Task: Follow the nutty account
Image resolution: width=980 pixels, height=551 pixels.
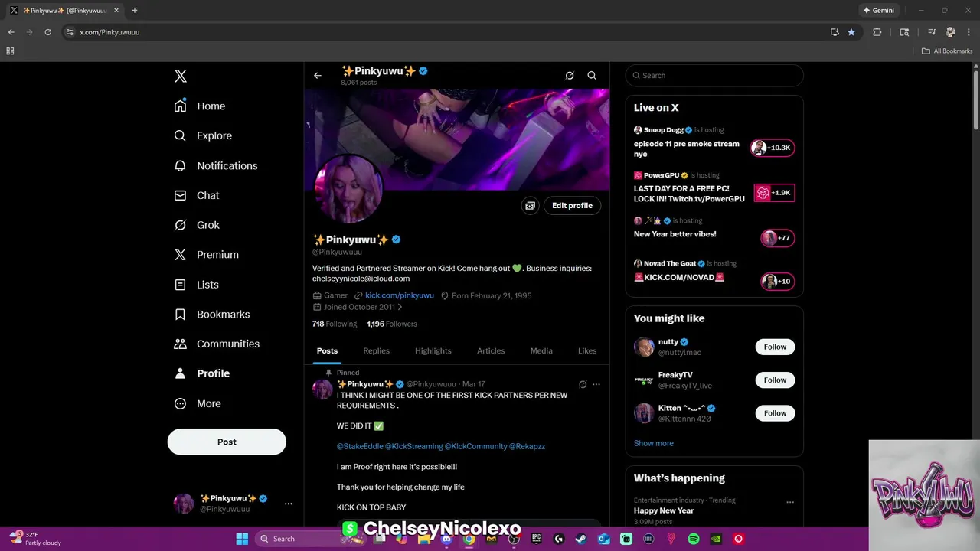Action: (x=775, y=347)
